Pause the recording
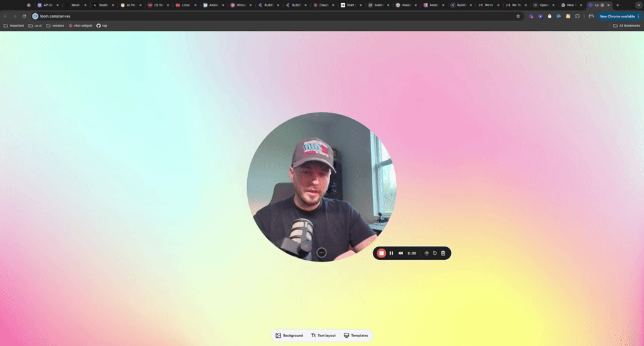 point(391,253)
